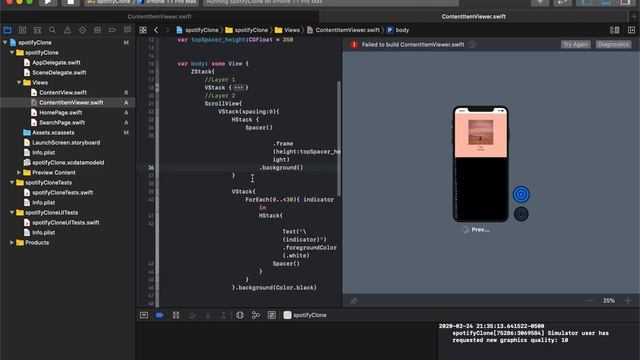The width and height of the screenshot is (640, 360).
Task: Open the Breakpoint navigator icon
Action: click(x=112, y=30)
